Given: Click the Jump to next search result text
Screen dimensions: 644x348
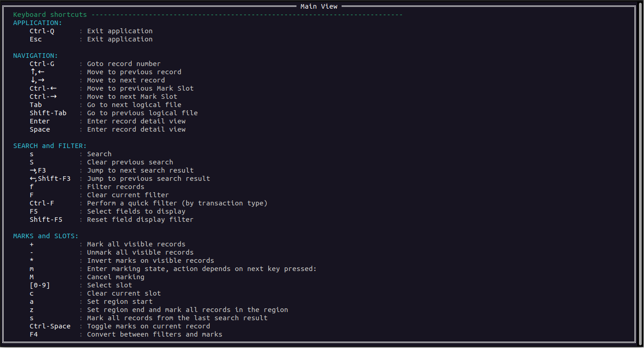Looking at the screenshot, I should (x=140, y=170).
